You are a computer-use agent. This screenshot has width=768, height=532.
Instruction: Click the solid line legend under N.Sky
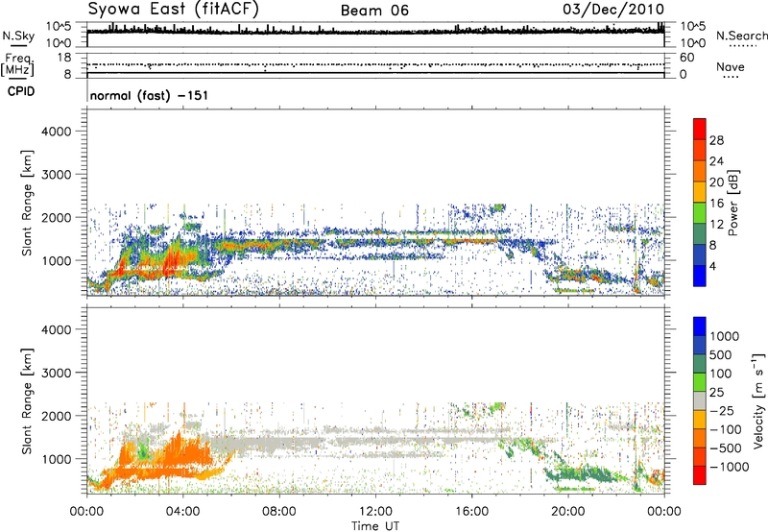pyautogui.click(x=19, y=47)
